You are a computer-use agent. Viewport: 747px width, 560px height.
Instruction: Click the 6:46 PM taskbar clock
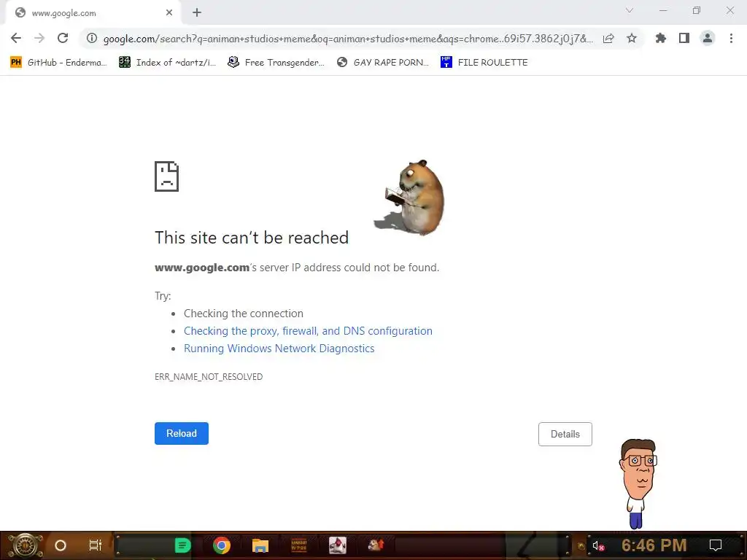pos(654,545)
